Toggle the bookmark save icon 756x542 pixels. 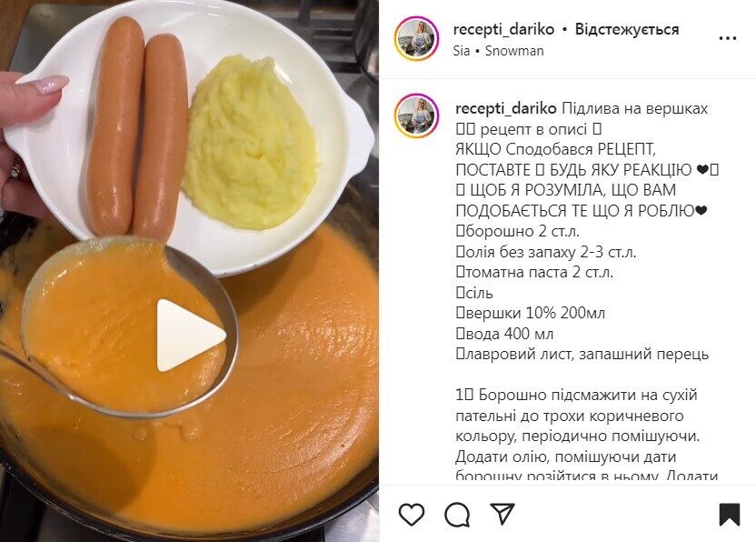tap(730, 515)
